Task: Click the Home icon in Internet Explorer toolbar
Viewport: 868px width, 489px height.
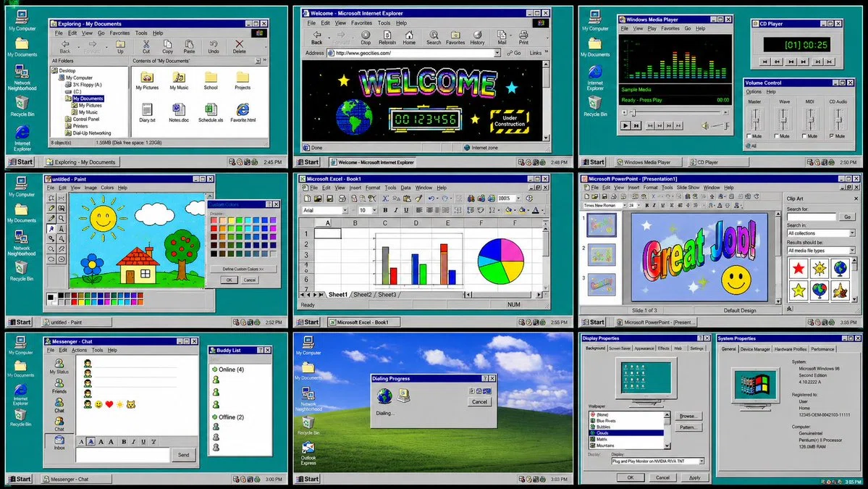Action: coord(409,35)
